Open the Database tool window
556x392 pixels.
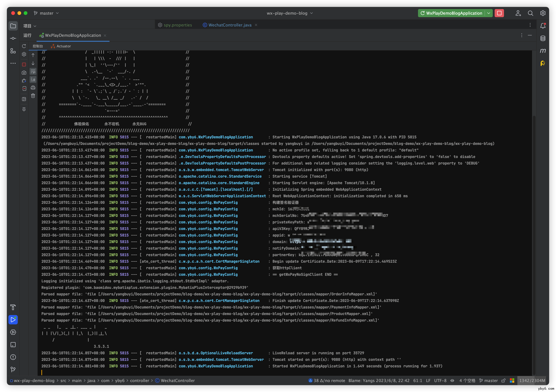coord(543,38)
